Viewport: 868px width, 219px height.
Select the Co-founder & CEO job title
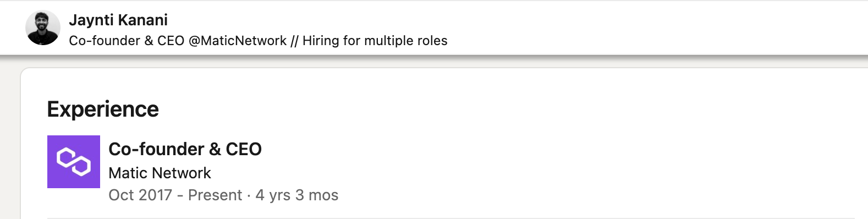coord(185,149)
